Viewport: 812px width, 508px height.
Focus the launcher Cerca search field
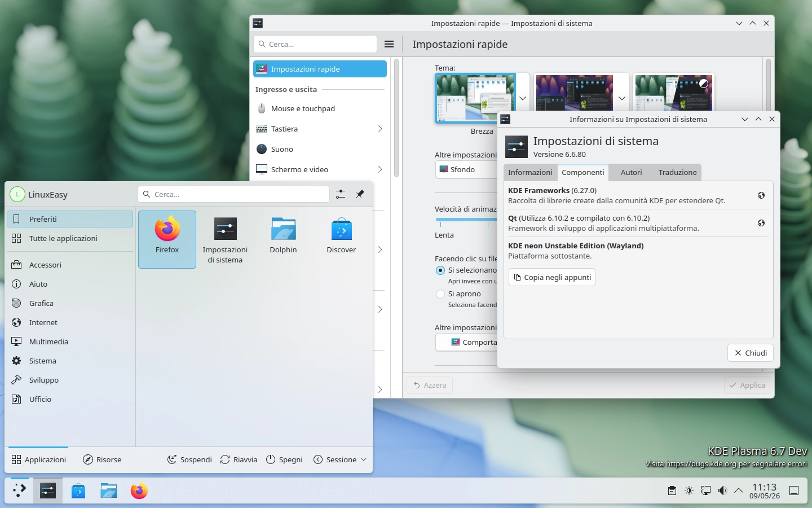pyautogui.click(x=233, y=194)
